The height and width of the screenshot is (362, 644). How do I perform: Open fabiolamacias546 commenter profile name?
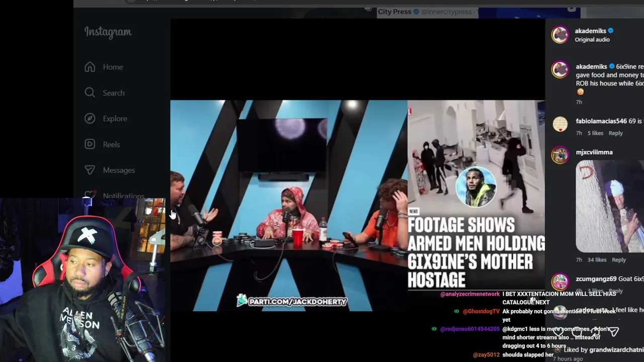[601, 121]
